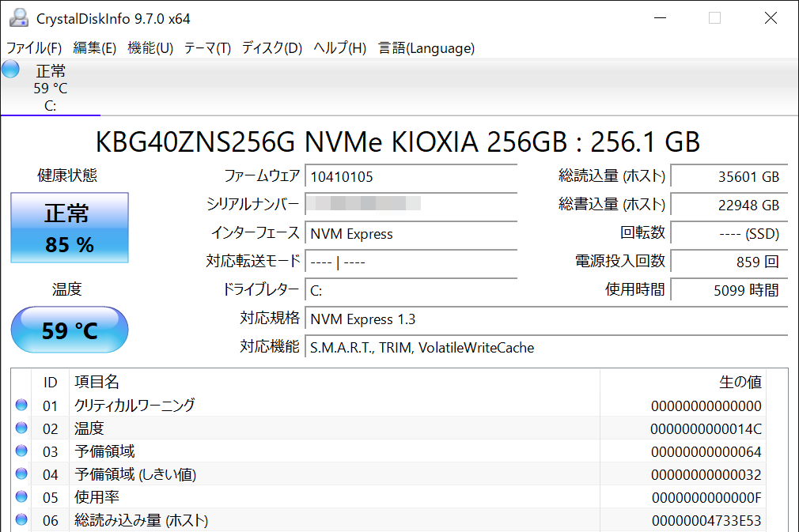Click the firmware field 10410105
799x532 pixels.
tap(411, 176)
